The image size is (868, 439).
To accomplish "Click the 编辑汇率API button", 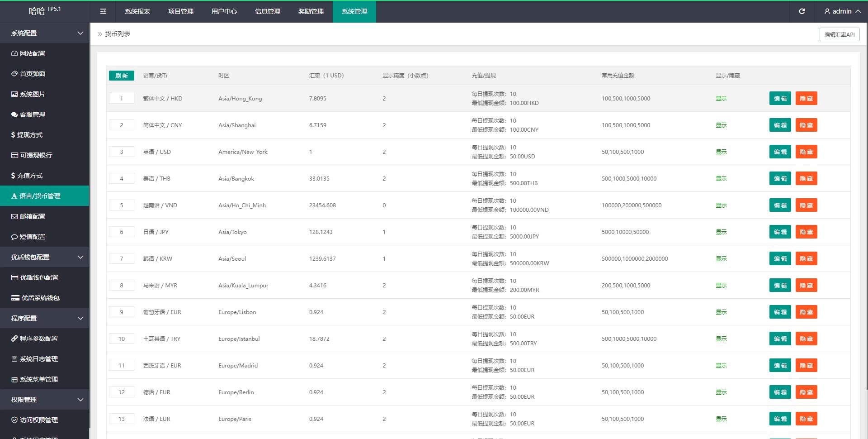I will pyautogui.click(x=839, y=34).
